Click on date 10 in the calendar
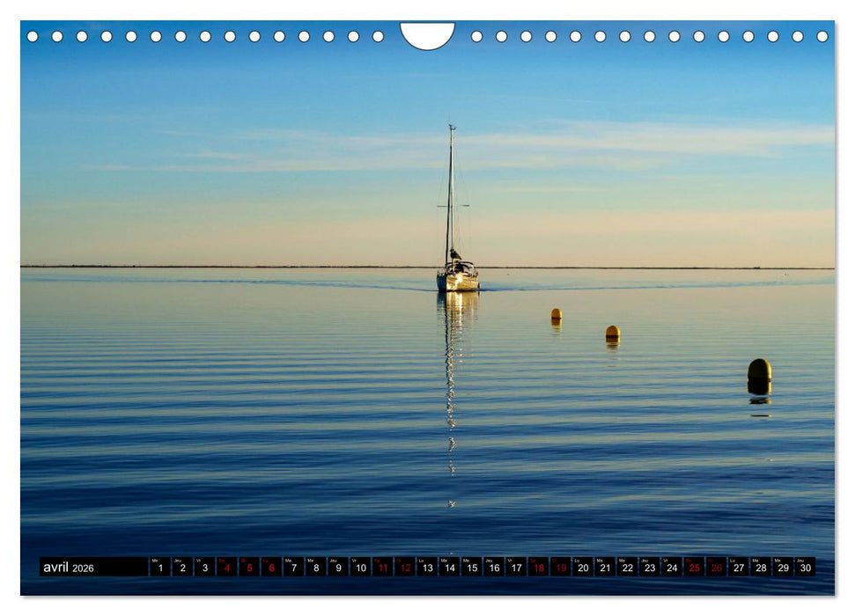Viewport: 855px width, 616px height. click(x=361, y=568)
